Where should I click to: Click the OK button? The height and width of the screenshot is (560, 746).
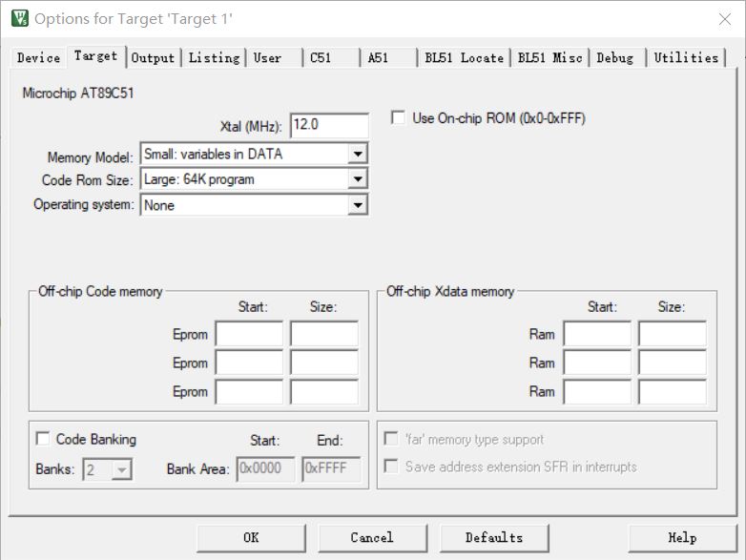pos(251,538)
